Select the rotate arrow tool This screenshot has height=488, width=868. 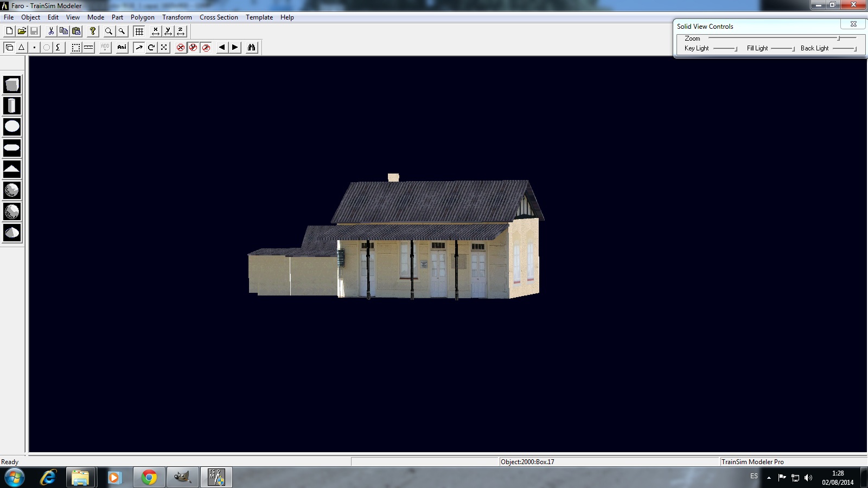(x=151, y=48)
